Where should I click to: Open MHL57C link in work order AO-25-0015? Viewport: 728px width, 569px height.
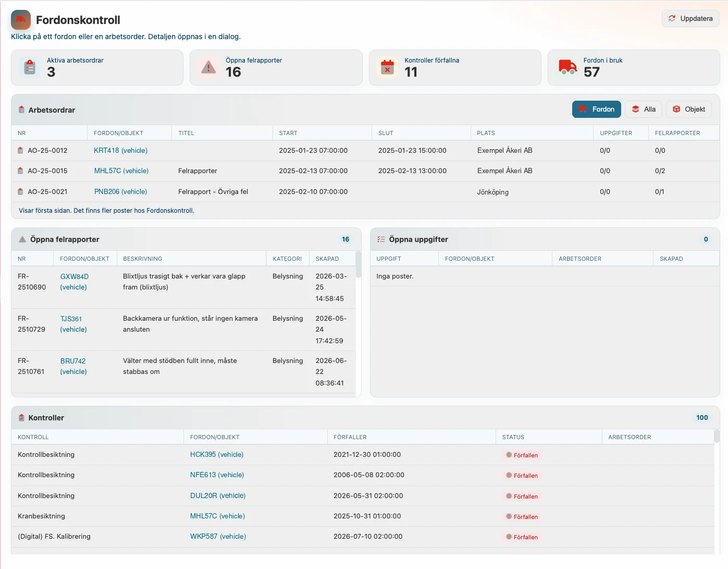click(x=121, y=171)
